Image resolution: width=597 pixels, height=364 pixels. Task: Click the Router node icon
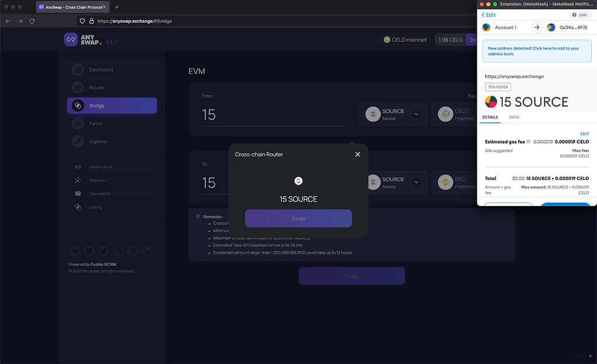tap(78, 87)
